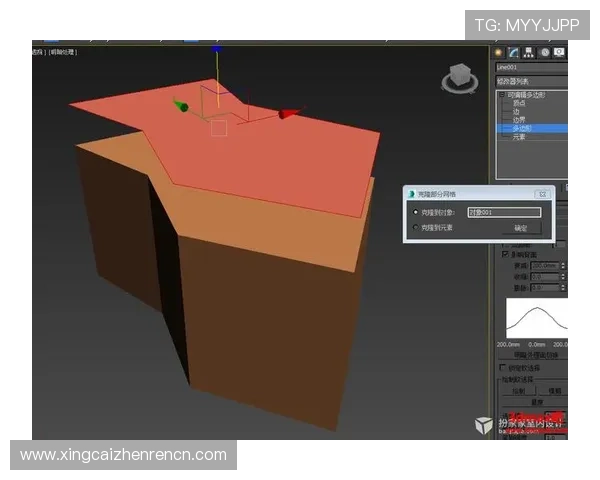This screenshot has height=480, width=600.
Task: Click the clone object name field
Action: coord(504,212)
